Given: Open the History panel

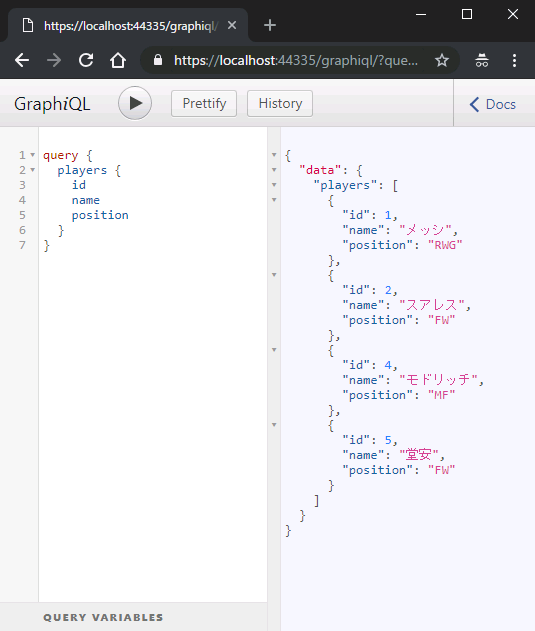Looking at the screenshot, I should (x=280, y=104).
